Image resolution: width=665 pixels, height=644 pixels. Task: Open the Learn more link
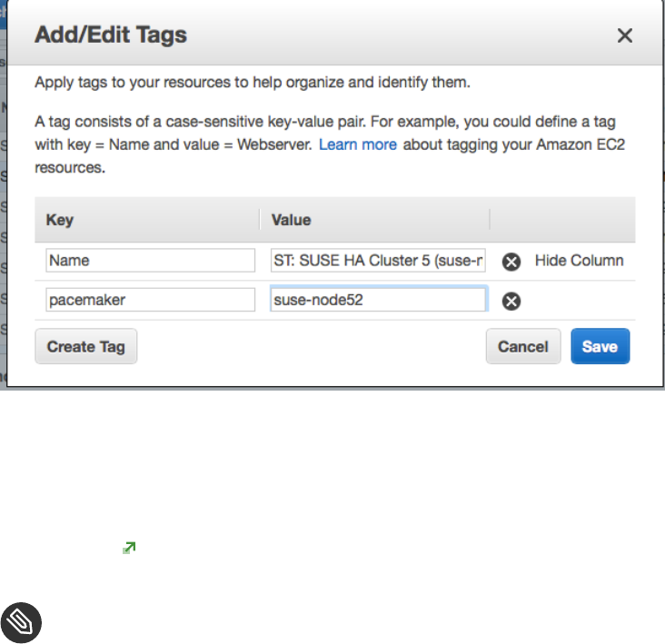click(357, 144)
